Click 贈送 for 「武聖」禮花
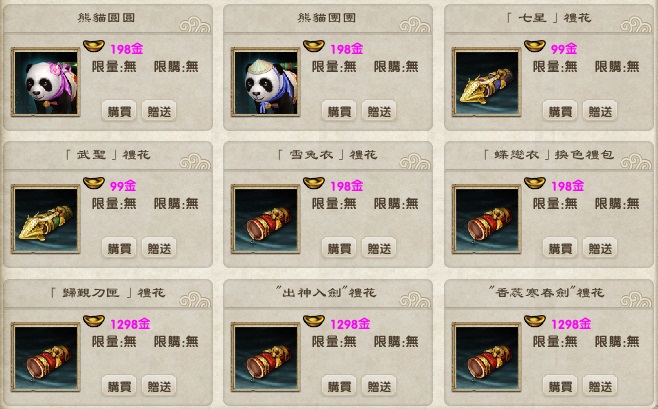658x409 pixels. coord(159,248)
